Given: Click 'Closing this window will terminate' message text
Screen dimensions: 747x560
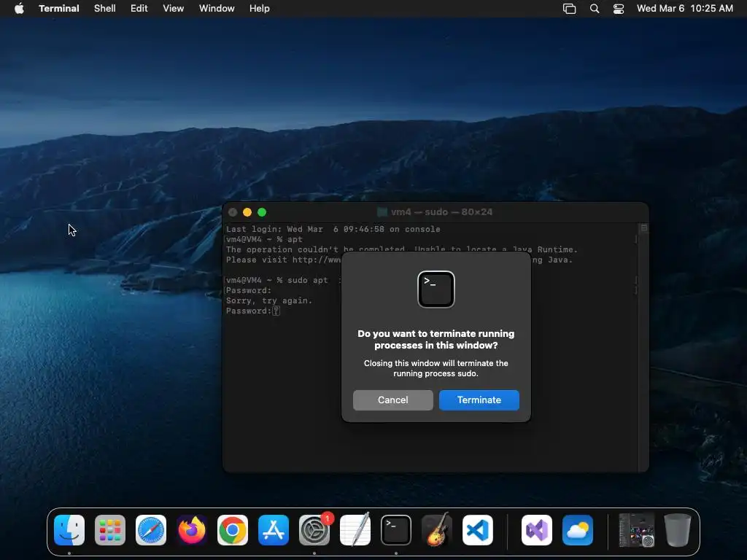Looking at the screenshot, I should pyautogui.click(x=436, y=368).
